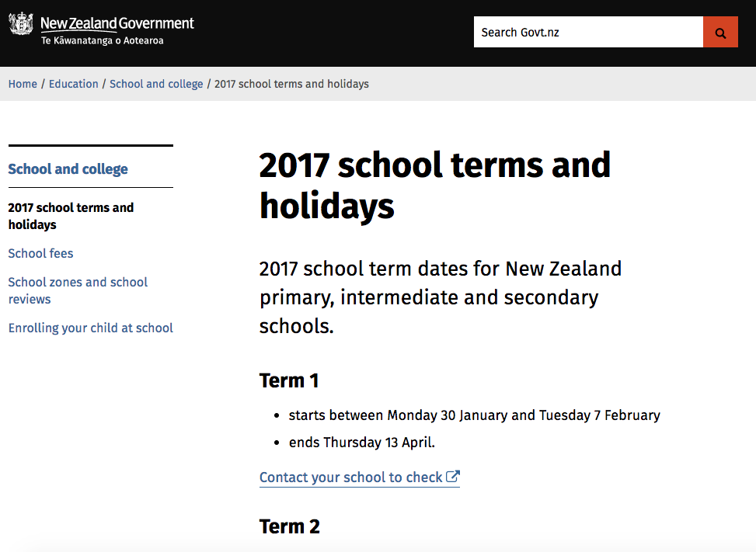Open the Home breadcrumb link
The height and width of the screenshot is (552, 756).
tap(23, 84)
